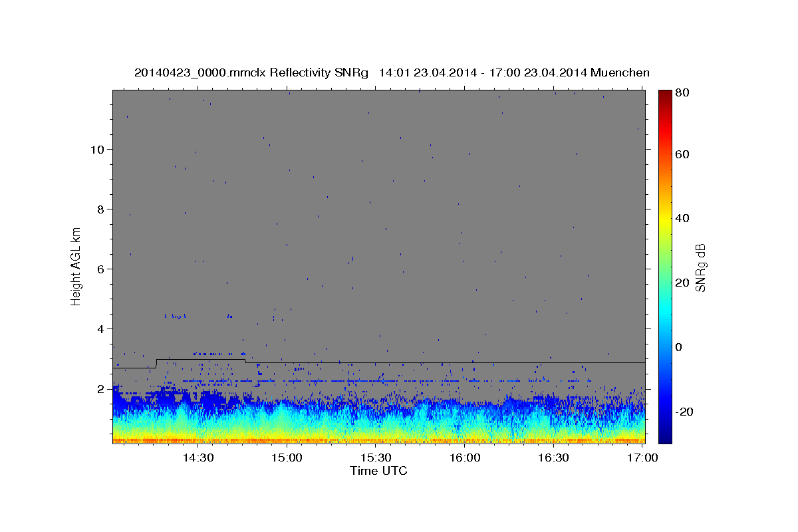Viewport: 798px width, 532px height.
Task: Click the dark blue bottom of the colorbar
Action: [665, 436]
